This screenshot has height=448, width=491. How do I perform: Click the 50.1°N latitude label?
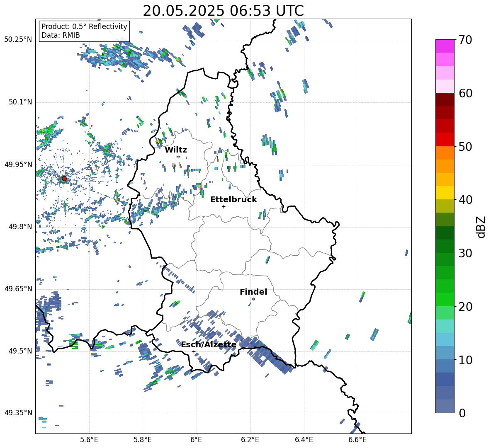point(20,102)
